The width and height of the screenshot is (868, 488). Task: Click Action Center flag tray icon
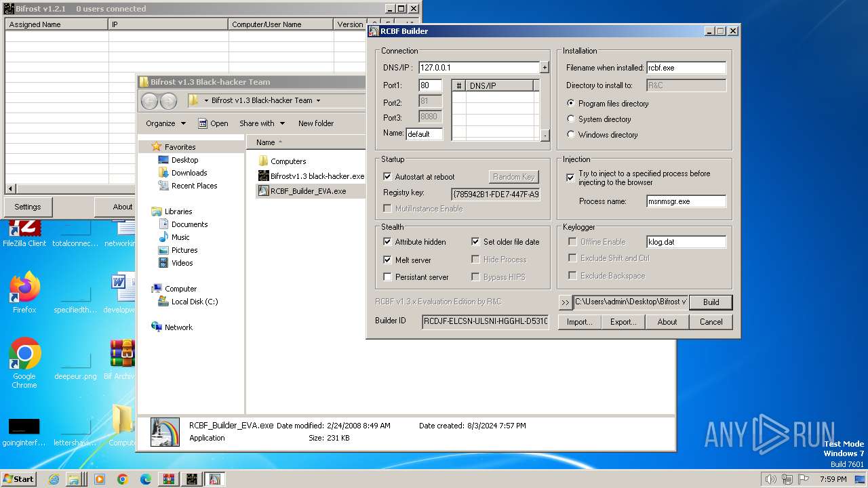pos(803,479)
